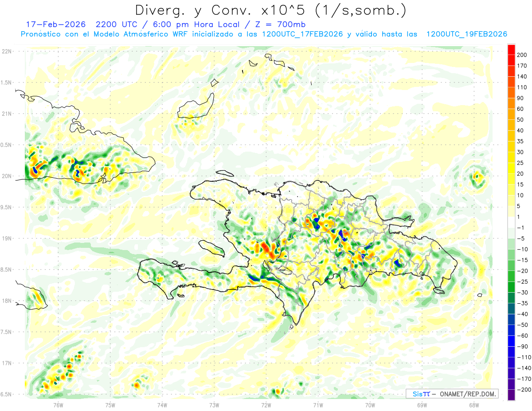Click the colorbar value '-200'

coord(524,390)
